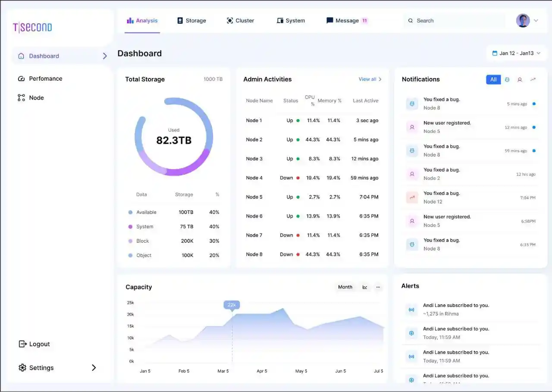The height and width of the screenshot is (392, 552).
Task: Click the Settings gear icon
Action: tap(22, 367)
